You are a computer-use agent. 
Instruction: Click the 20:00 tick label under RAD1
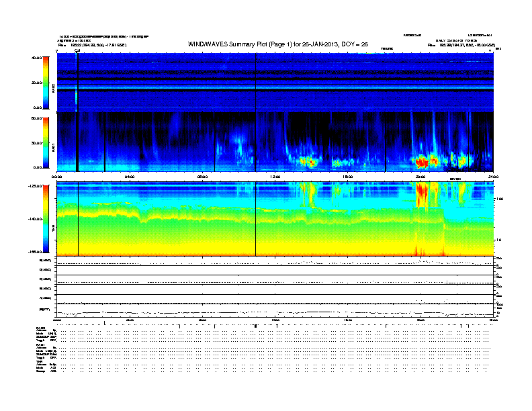point(420,177)
